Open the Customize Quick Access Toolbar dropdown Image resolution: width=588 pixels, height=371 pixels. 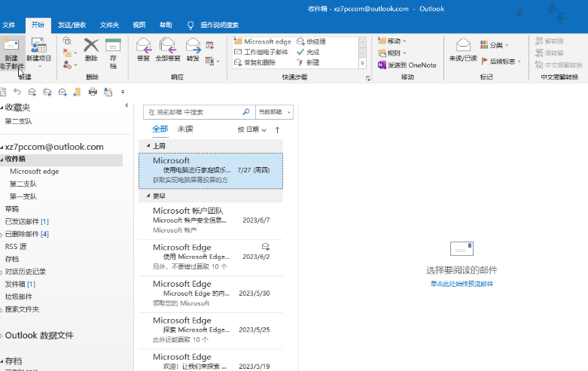(x=123, y=92)
